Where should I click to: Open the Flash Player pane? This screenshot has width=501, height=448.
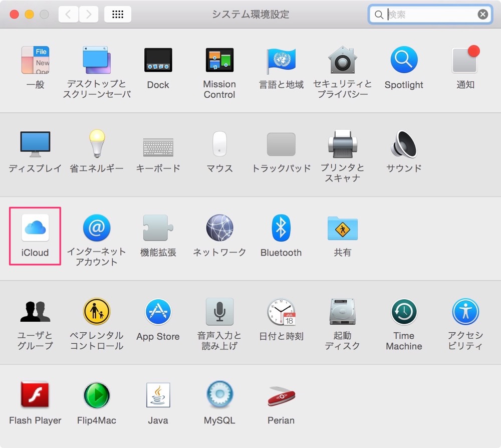[x=35, y=395]
